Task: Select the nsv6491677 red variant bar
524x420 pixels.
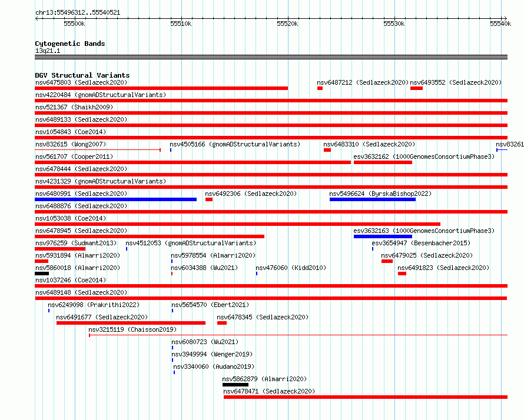Action: click(x=131, y=323)
